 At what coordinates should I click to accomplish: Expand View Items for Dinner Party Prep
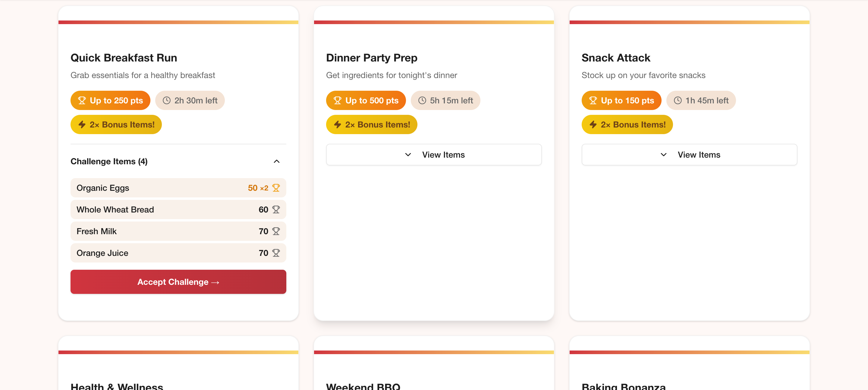tap(434, 155)
